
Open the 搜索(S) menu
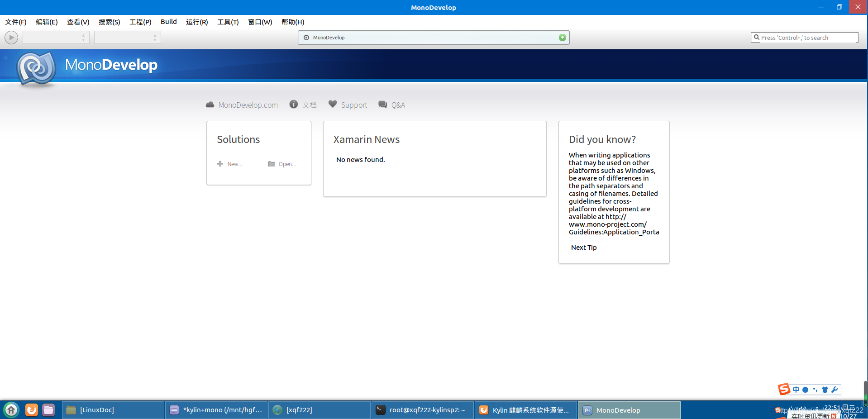(x=109, y=22)
